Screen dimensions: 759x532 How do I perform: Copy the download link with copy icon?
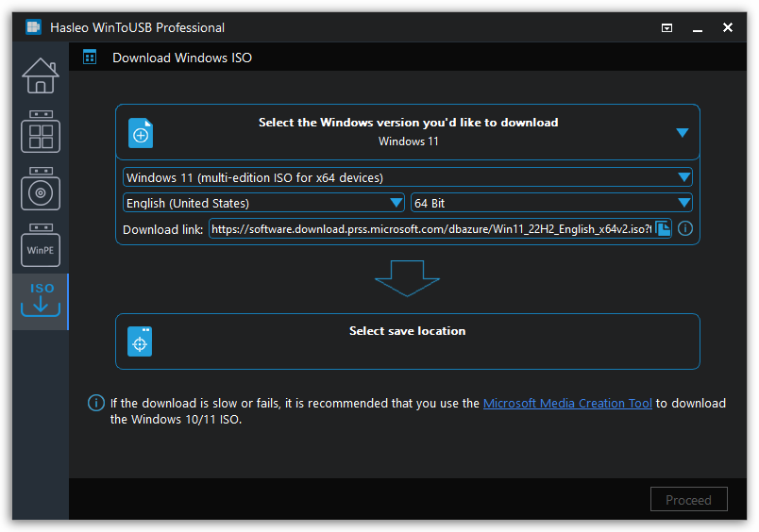pos(663,228)
